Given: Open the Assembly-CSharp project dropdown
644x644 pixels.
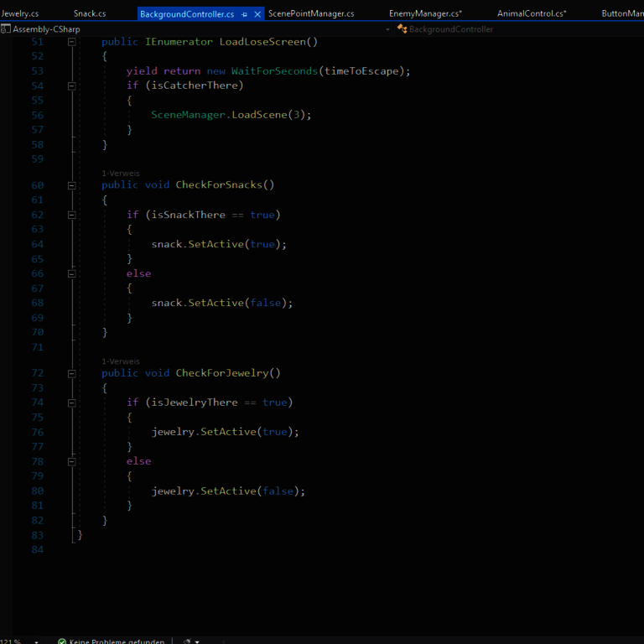Looking at the screenshot, I should [x=387, y=29].
